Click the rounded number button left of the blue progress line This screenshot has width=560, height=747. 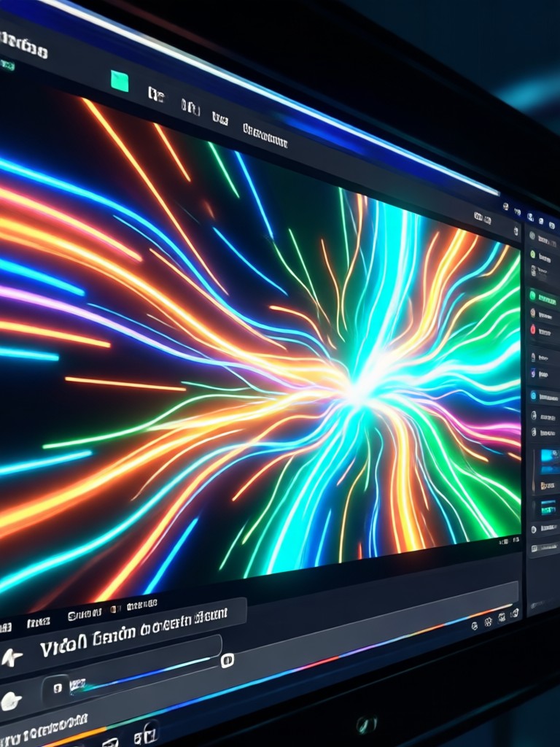pos(57,688)
